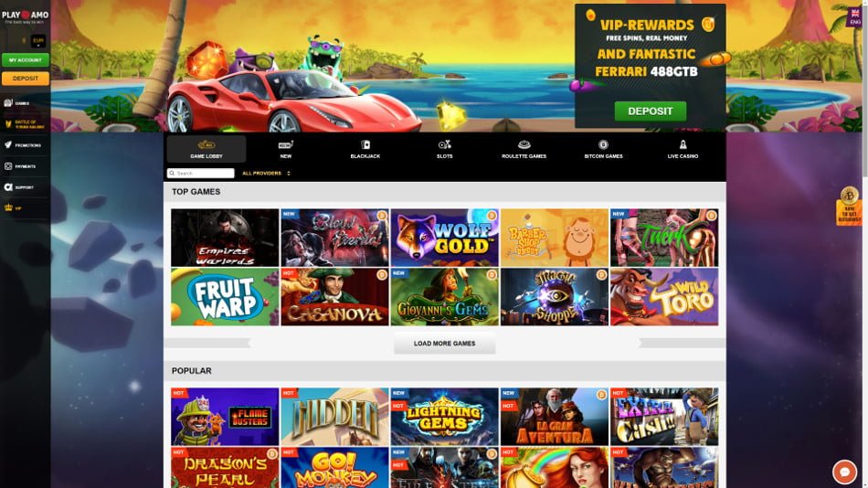
Task: Open Payments from the sidebar
Action: 8,166
